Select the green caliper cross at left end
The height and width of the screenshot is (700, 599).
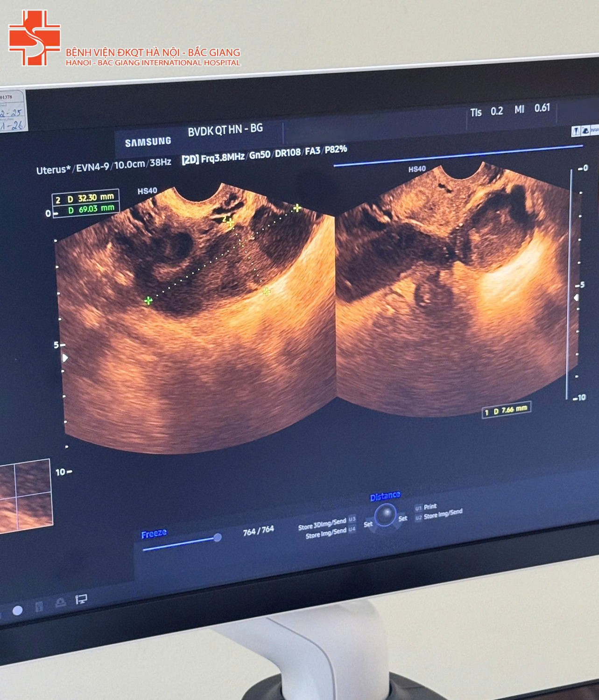pos(148,301)
